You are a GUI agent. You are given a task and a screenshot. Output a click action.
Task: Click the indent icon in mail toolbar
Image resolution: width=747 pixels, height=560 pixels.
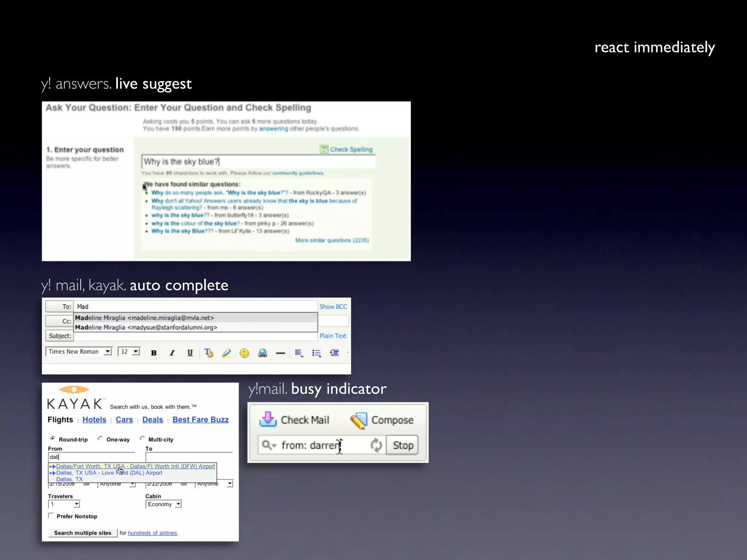(x=334, y=353)
